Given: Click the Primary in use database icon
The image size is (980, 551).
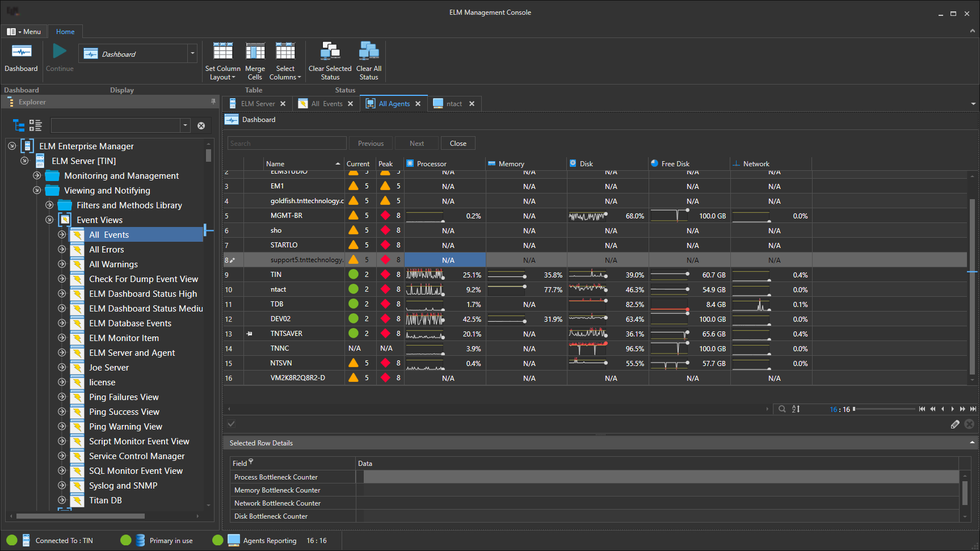Looking at the screenshot, I should point(140,540).
